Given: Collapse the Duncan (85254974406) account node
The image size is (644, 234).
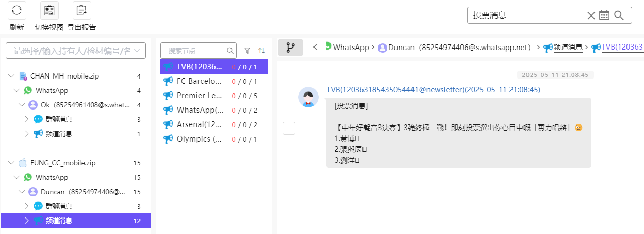Looking at the screenshot, I should coord(22,192).
